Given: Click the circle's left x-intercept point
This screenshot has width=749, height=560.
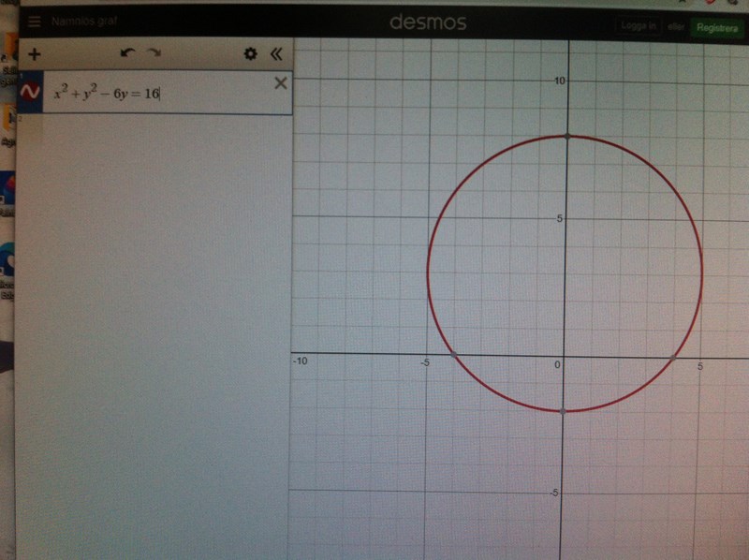Looking at the screenshot, I should [x=455, y=355].
